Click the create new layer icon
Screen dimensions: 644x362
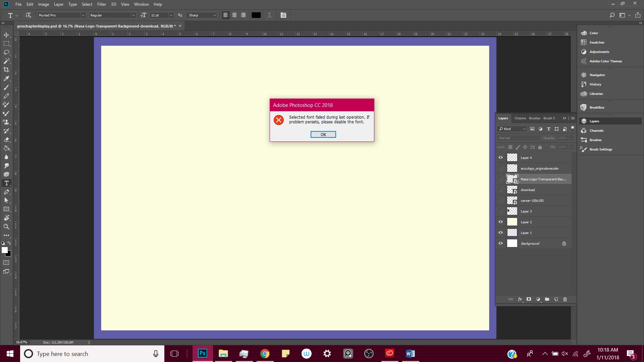click(556, 299)
